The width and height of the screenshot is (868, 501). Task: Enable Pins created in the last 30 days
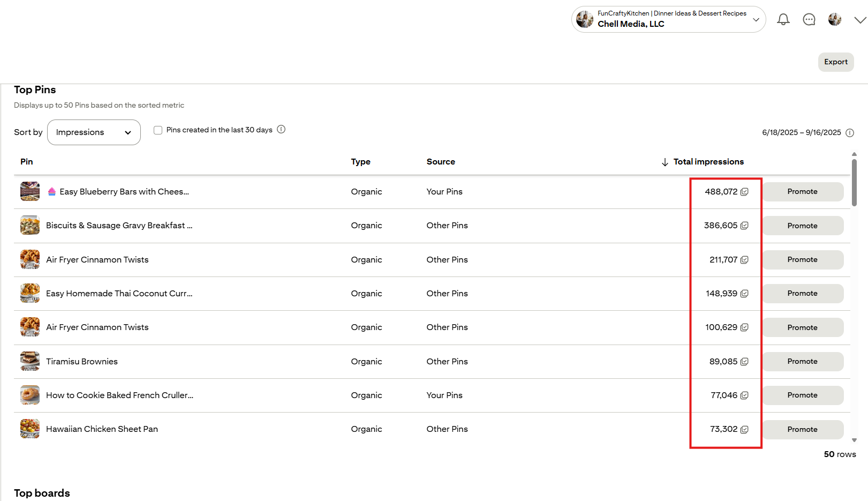point(158,130)
